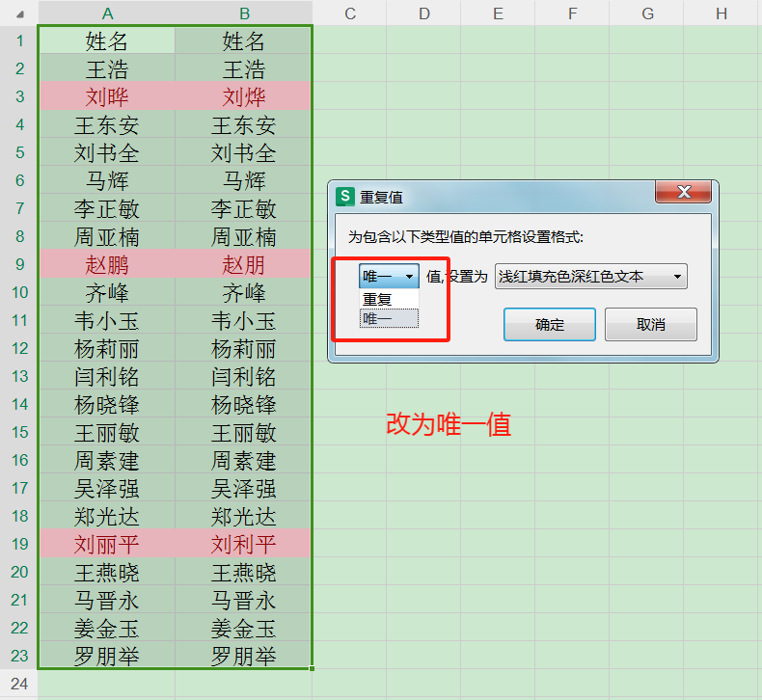Choose 重复 from the dropdown list
This screenshot has width=762, height=700.
click(389, 299)
